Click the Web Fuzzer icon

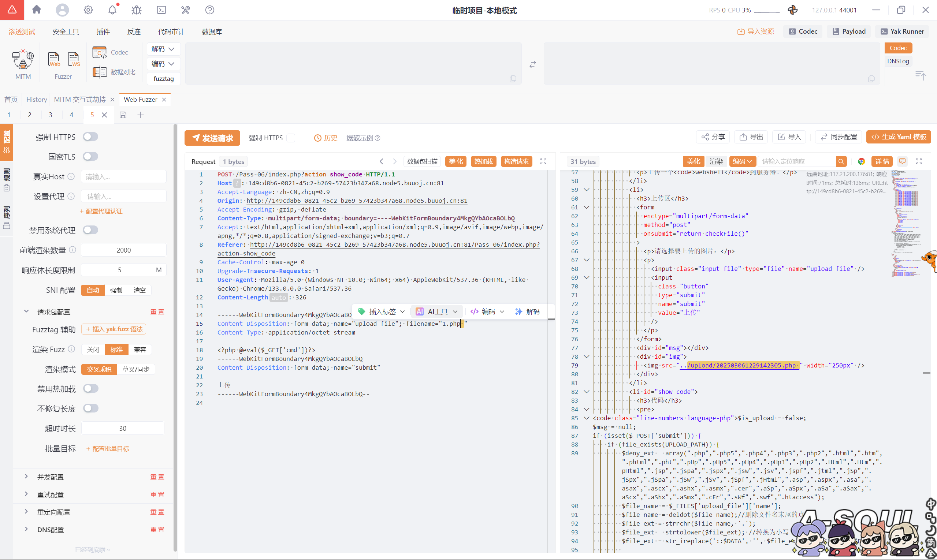coord(53,59)
